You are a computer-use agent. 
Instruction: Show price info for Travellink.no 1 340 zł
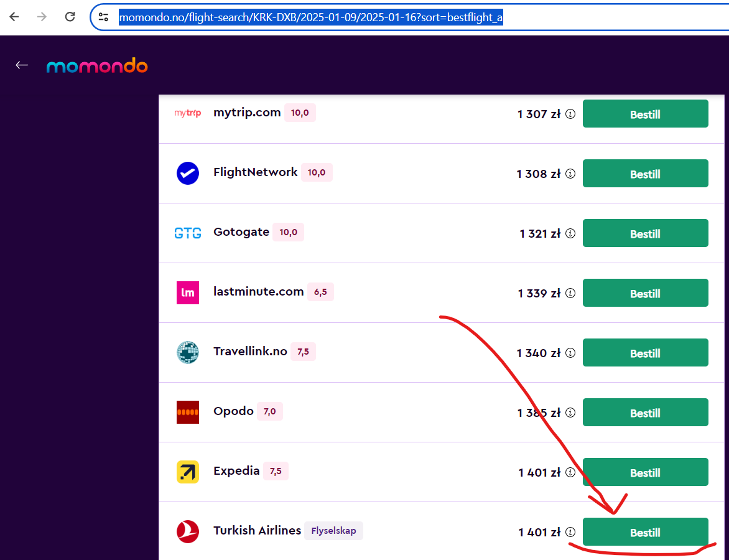570,353
